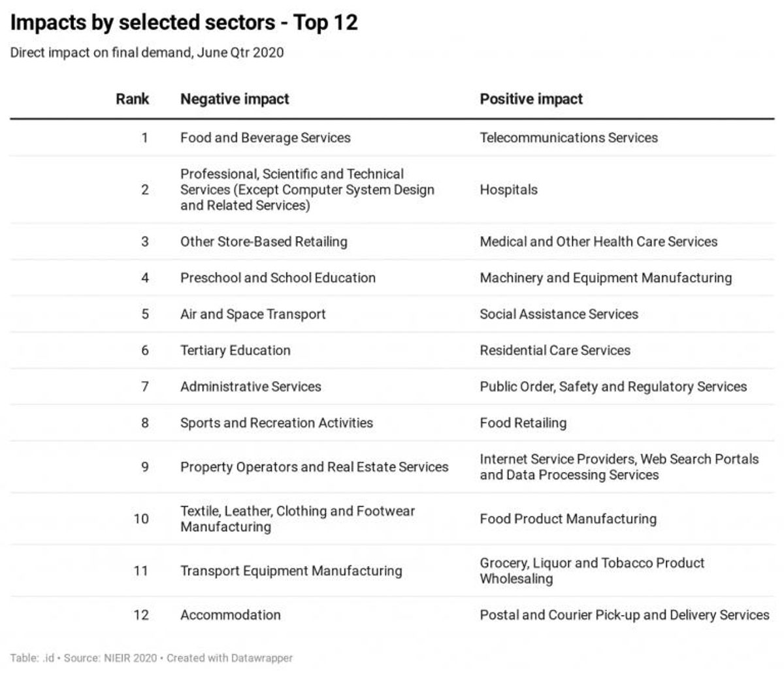Click 'Postal and Courier Pick-up and Delivery Services'
Image resolution: width=784 pixels, height=674 pixels.
[x=625, y=615]
